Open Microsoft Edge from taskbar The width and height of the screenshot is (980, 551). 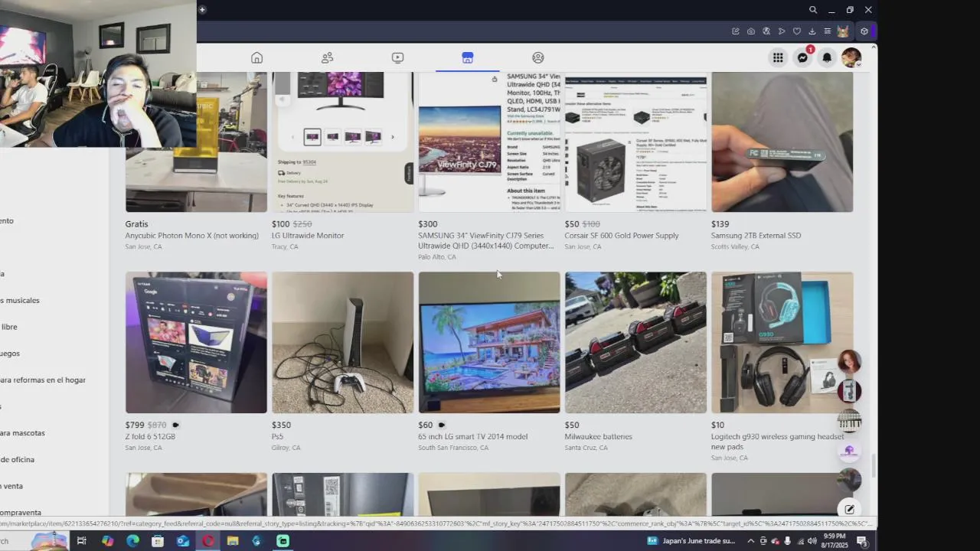132,541
